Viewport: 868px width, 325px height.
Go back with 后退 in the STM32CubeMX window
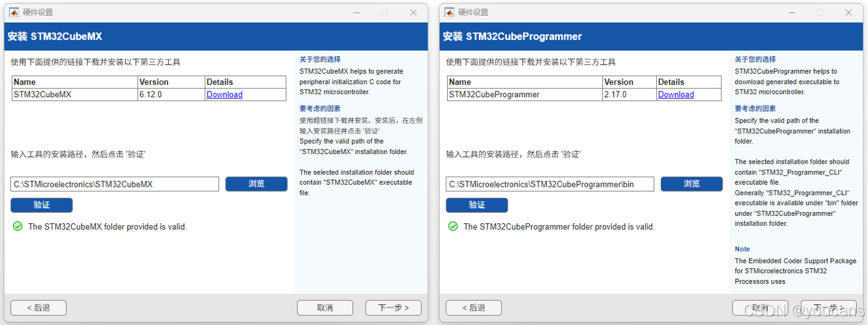click(x=38, y=307)
